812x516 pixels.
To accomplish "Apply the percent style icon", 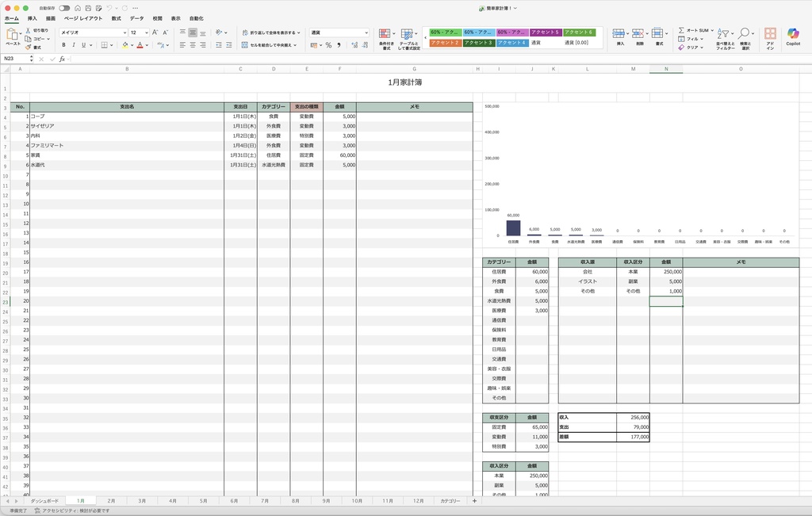I will click(329, 45).
